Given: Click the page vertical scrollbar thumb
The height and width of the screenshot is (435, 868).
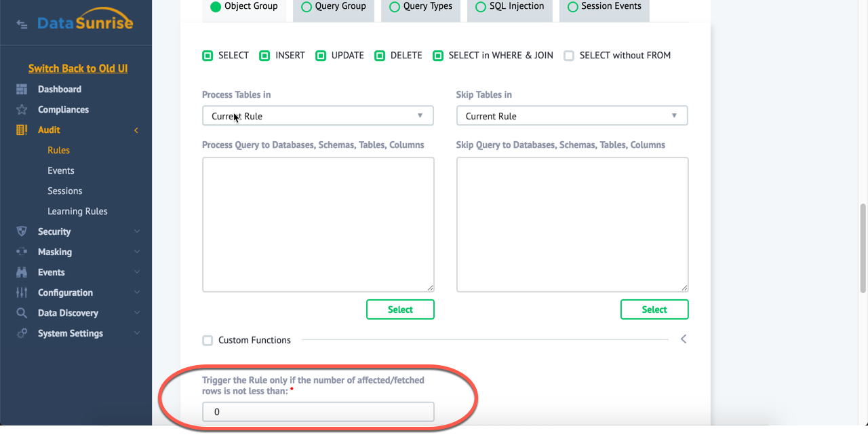Looking at the screenshot, I should click(863, 248).
